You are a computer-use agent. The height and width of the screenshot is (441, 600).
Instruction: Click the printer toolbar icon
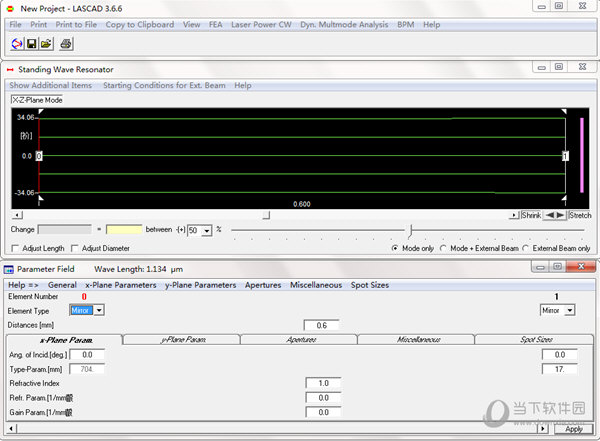click(66, 44)
